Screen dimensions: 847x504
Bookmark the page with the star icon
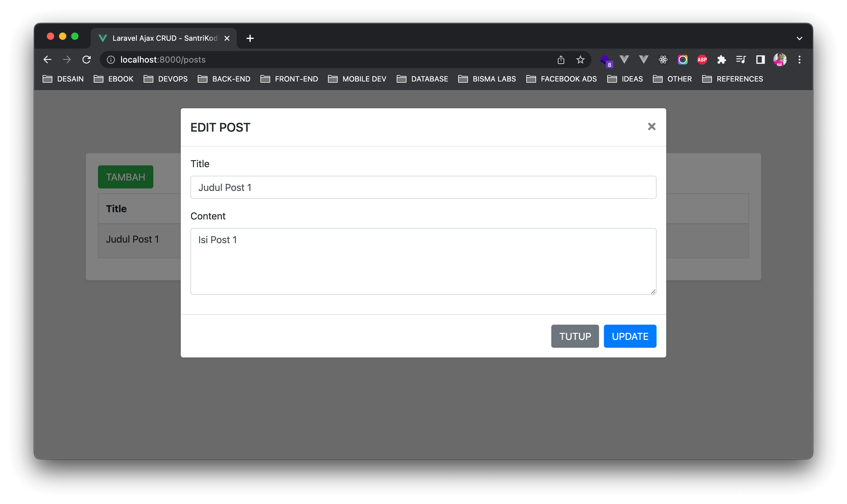580,60
